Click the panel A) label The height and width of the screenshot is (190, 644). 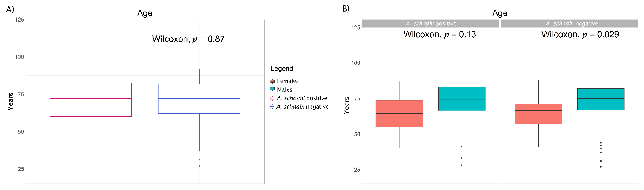pos(10,10)
